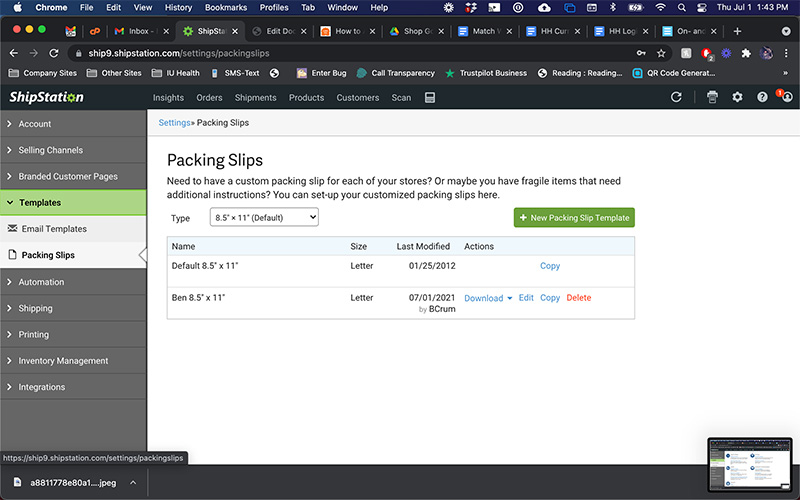The image size is (800, 500).
Task: Click the Name column header
Action: [x=183, y=246]
